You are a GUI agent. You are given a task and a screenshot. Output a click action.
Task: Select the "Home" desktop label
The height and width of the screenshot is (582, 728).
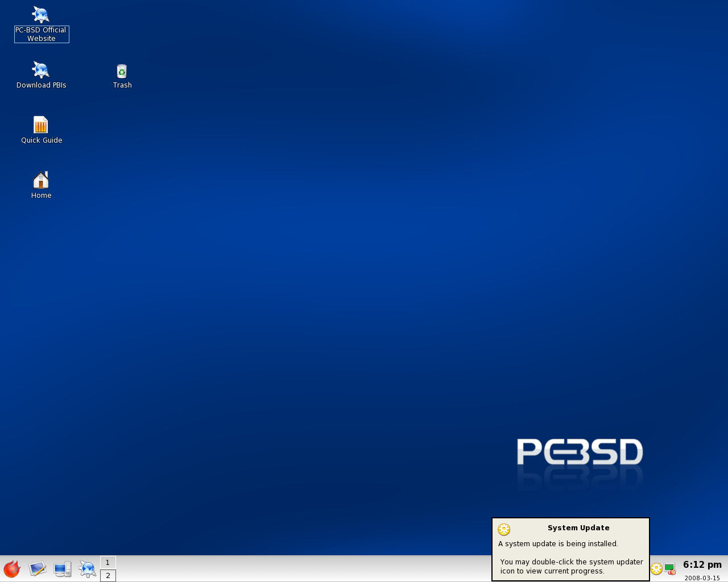(x=42, y=196)
